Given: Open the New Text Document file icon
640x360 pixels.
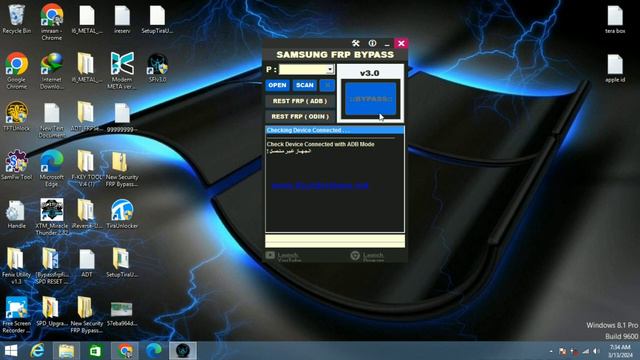Looking at the screenshot, I should (x=51, y=120).
